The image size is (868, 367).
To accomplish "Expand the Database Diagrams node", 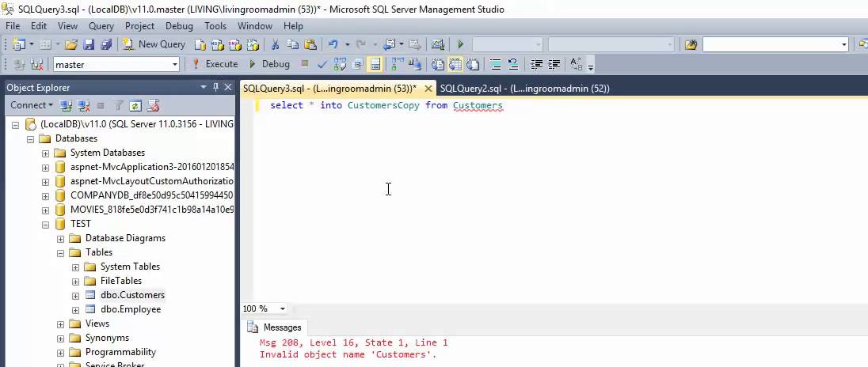I will [x=60, y=239].
